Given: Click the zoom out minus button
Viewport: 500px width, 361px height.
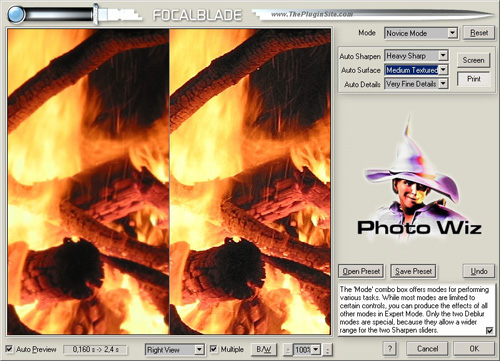Looking at the screenshot, I should coord(288,350).
